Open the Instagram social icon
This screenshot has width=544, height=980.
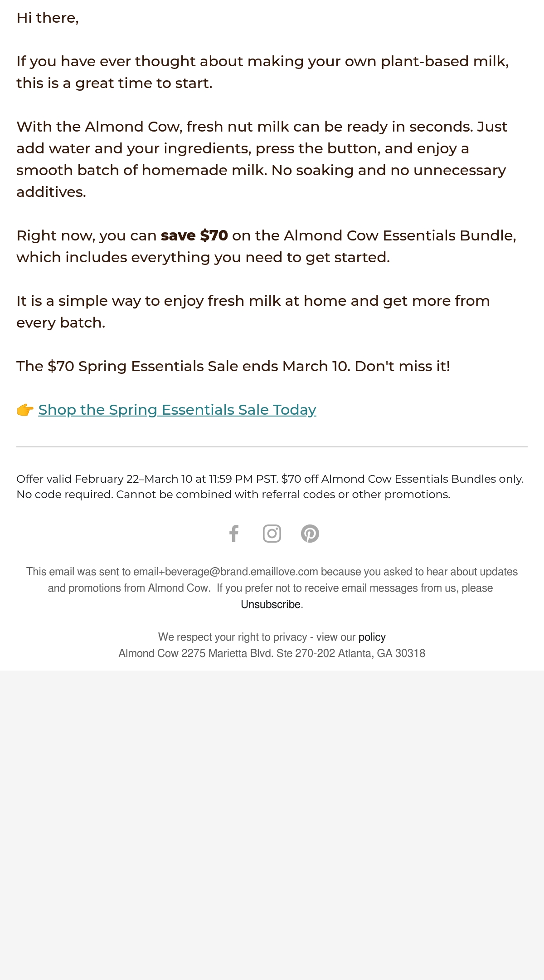(272, 534)
